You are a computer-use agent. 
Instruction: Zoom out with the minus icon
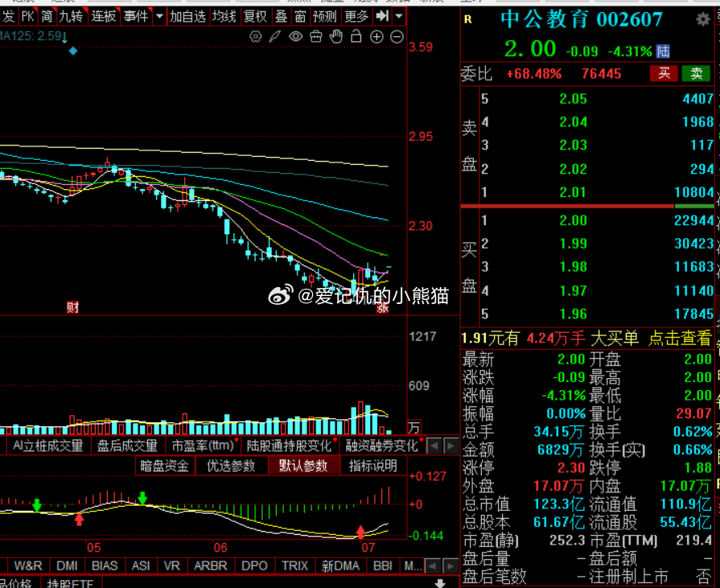coord(397,37)
